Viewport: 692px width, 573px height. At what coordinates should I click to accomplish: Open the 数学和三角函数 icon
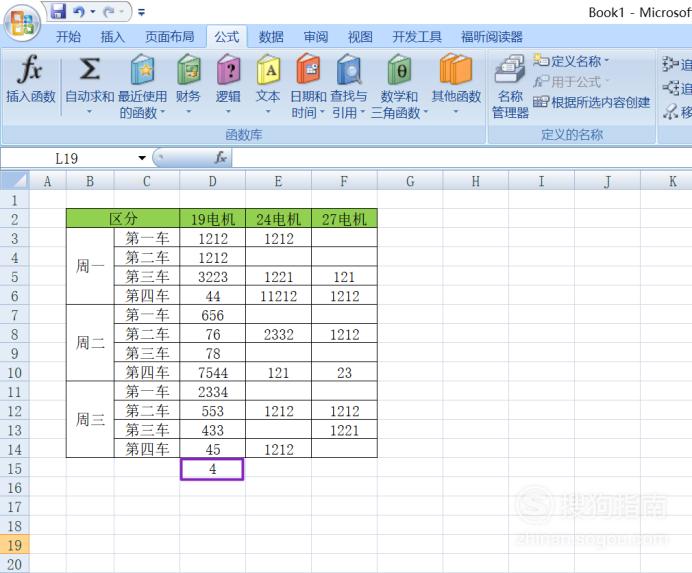399,69
